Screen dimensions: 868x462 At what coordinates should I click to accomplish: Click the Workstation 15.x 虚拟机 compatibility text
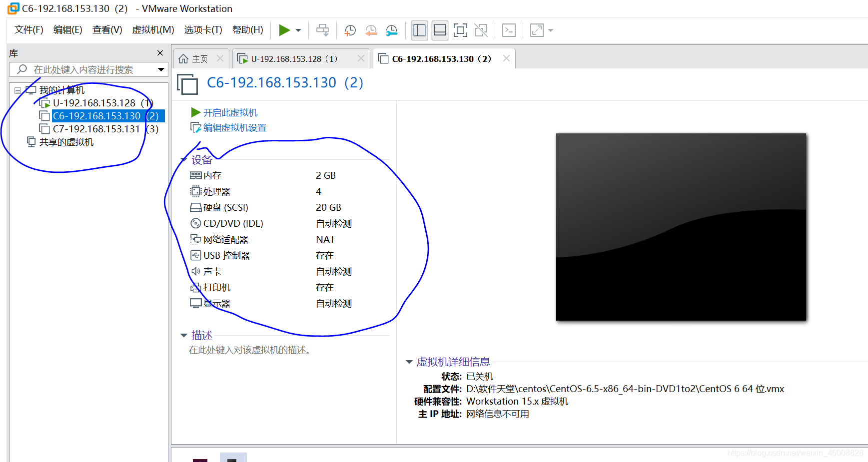click(x=517, y=401)
